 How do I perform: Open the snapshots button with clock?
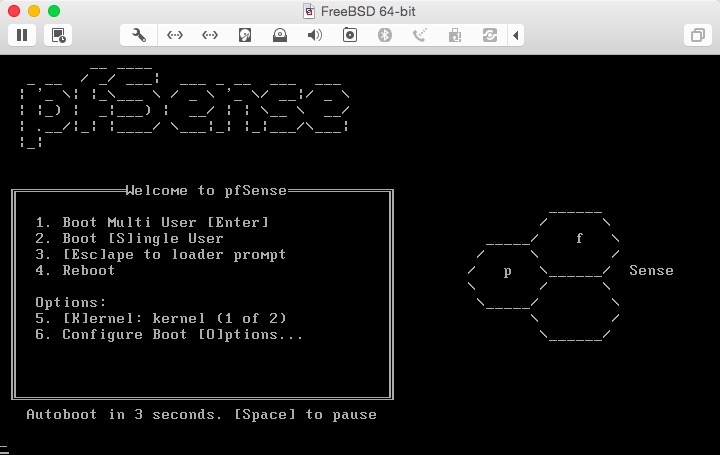tap(58, 35)
